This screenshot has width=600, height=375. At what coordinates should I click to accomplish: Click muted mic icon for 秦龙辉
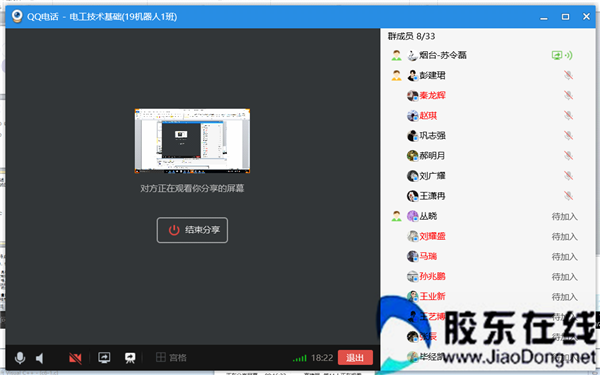[568, 95]
